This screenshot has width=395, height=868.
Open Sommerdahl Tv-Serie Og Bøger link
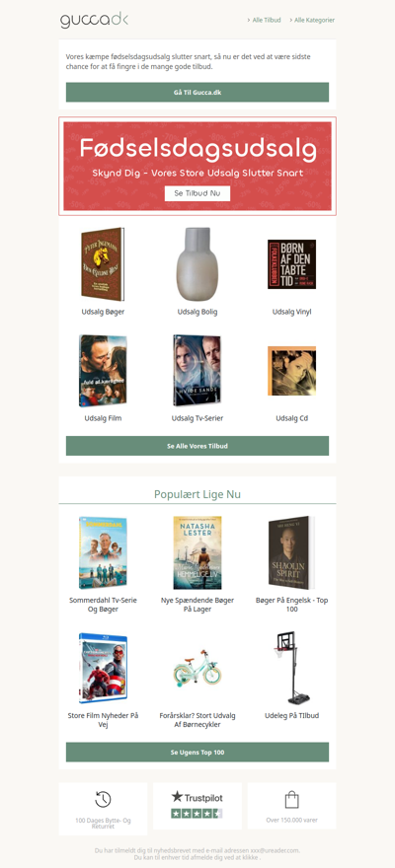pos(103,605)
